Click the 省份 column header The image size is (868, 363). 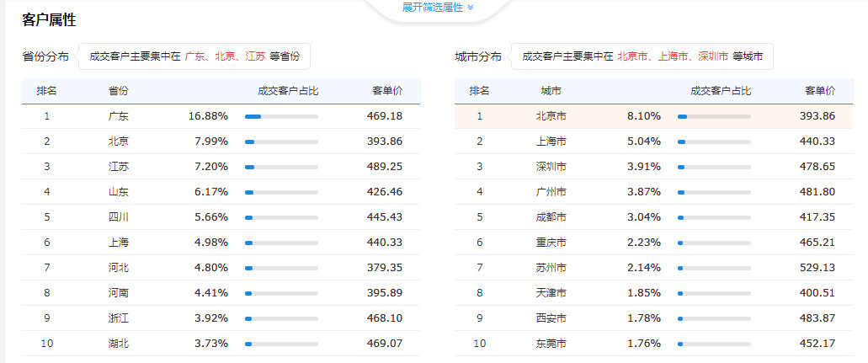coord(119,92)
